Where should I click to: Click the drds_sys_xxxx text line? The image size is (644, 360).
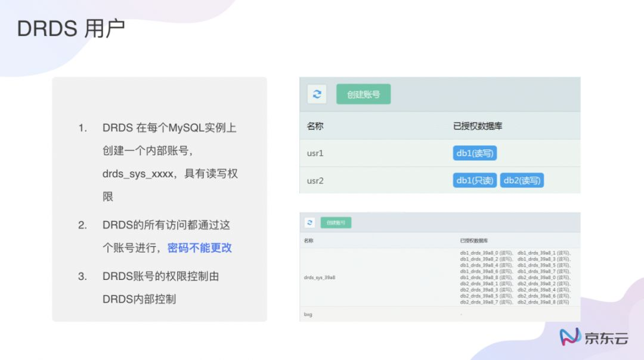(x=170, y=174)
